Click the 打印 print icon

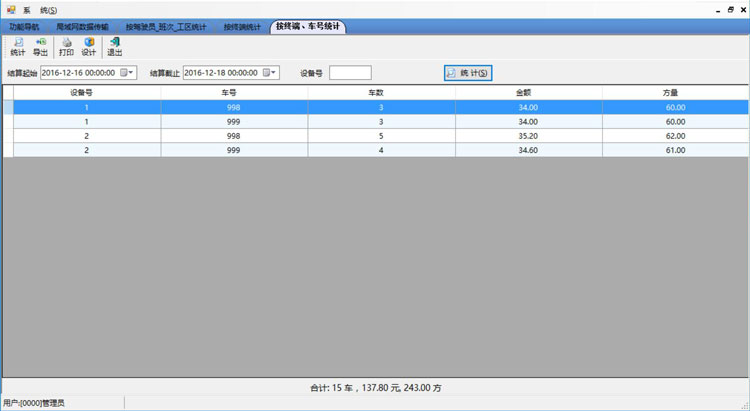point(66,46)
